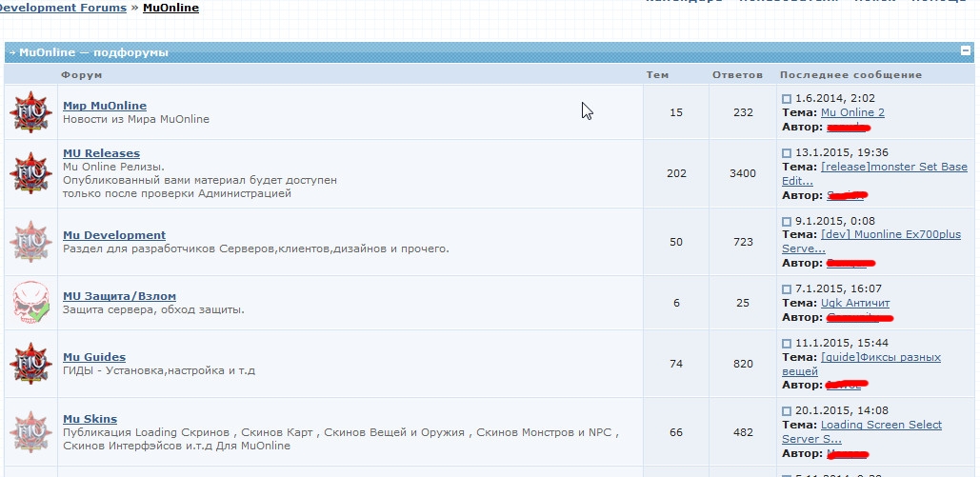980x477 pixels.
Task: Click the Последнее сообщение column header
Action: coord(850,75)
